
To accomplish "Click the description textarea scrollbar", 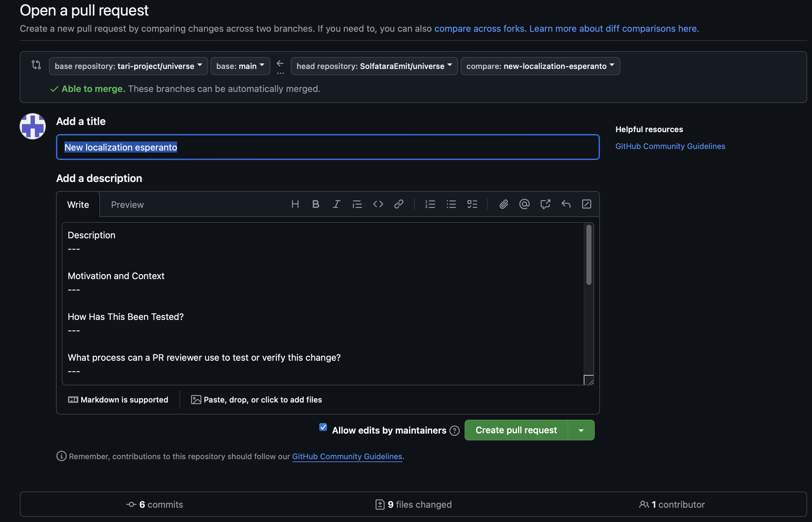I will tap(589, 255).
